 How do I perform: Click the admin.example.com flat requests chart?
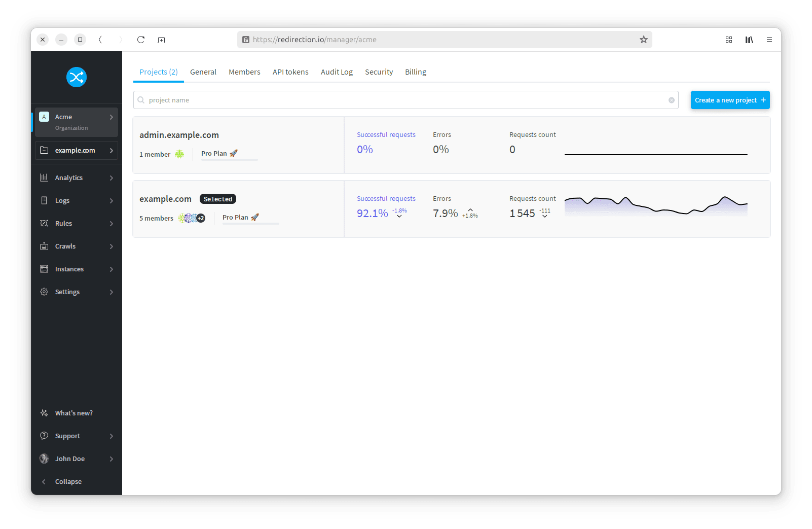[x=656, y=154]
